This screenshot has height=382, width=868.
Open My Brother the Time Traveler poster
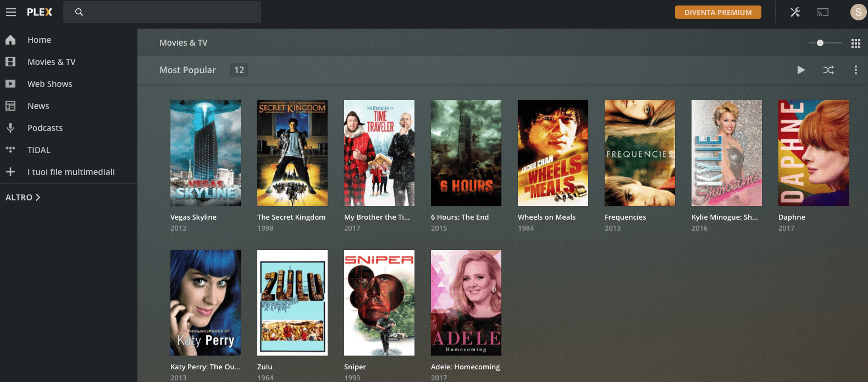click(x=379, y=153)
